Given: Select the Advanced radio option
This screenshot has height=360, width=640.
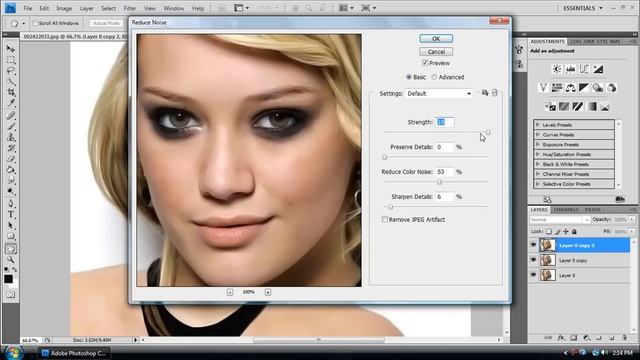Looking at the screenshot, I should pyautogui.click(x=434, y=77).
